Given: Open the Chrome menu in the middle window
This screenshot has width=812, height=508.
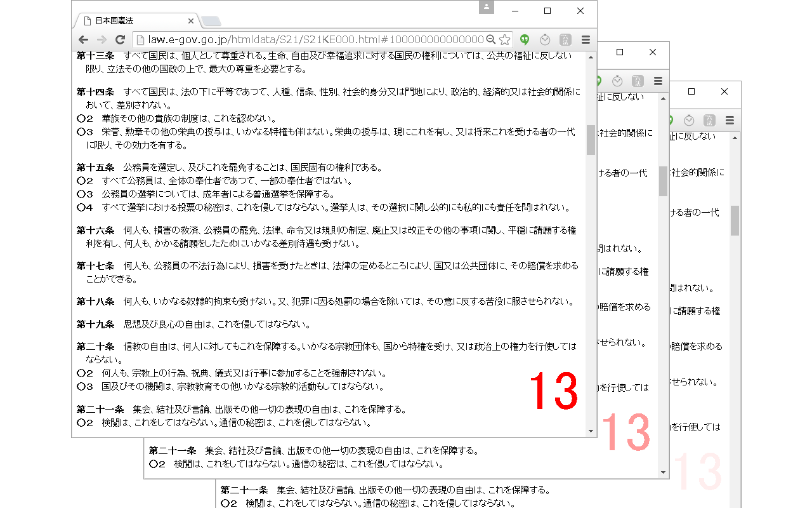Looking at the screenshot, I should tap(658, 81).
